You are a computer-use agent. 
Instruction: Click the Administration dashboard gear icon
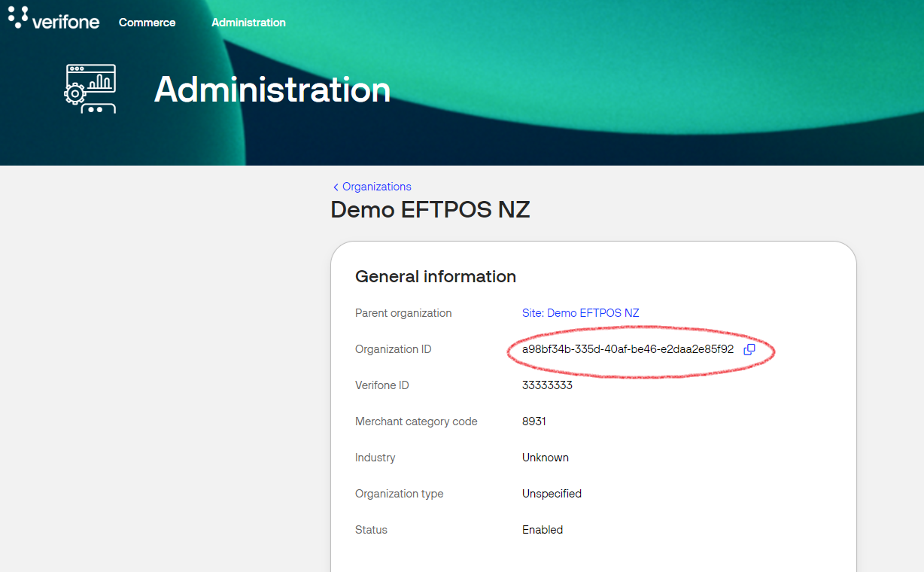(x=90, y=89)
